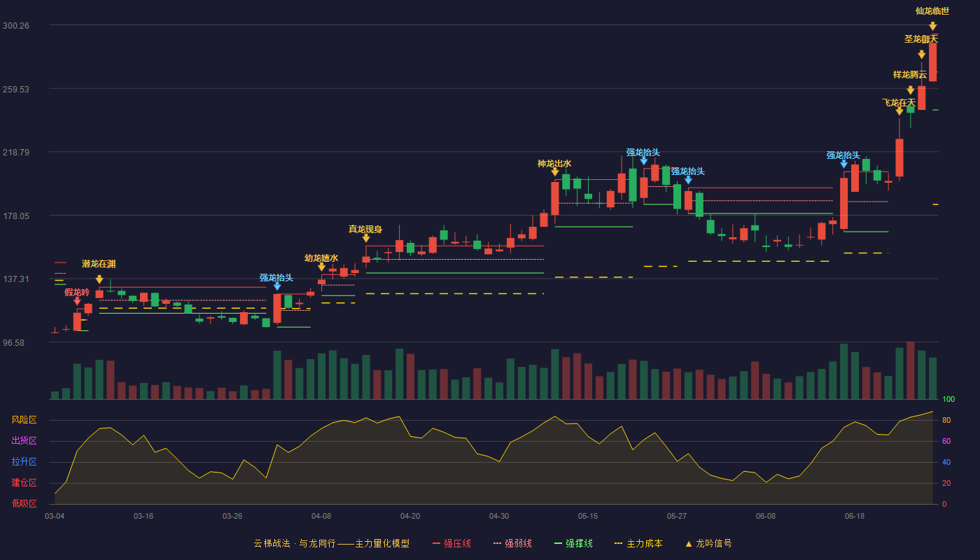The width and height of the screenshot is (980, 560).
Task: Click the yellow arrow under 真龙现身
Action: click(x=366, y=238)
